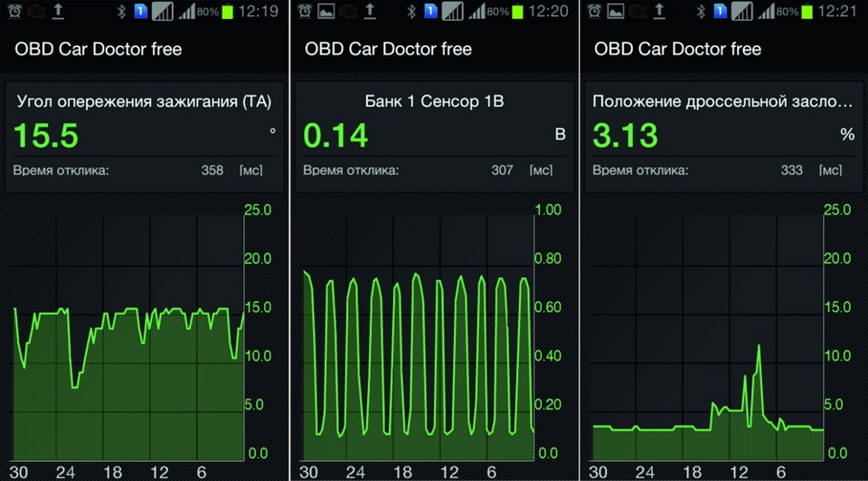Image resolution: width=868 pixels, height=481 pixels.
Task: Tap the upload arrow icon in the 12:21 status bar
Action: pos(659,11)
